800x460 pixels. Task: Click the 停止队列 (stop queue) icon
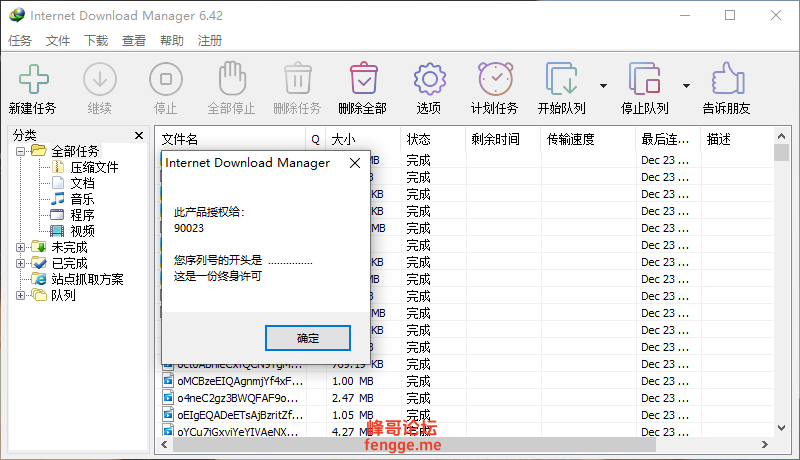tap(644, 79)
